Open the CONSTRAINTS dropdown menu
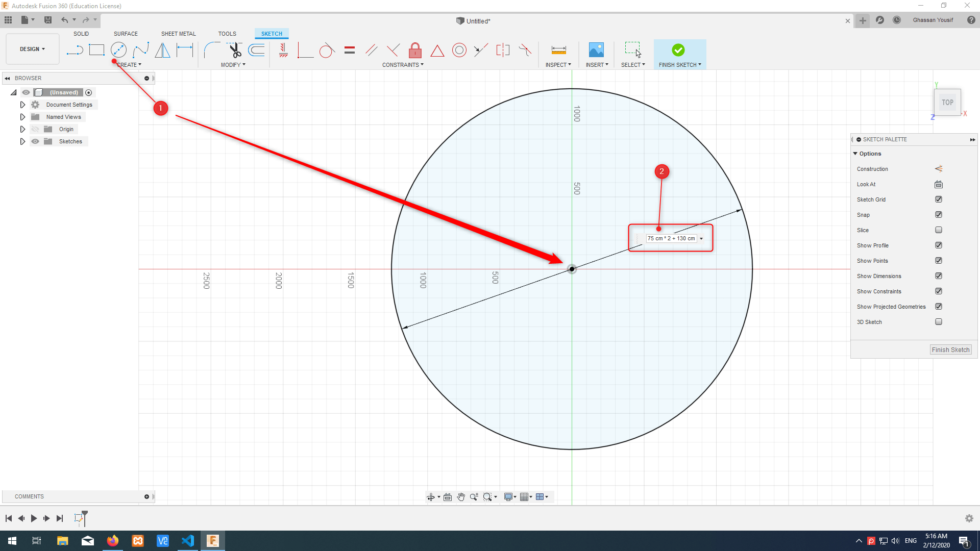 point(403,65)
